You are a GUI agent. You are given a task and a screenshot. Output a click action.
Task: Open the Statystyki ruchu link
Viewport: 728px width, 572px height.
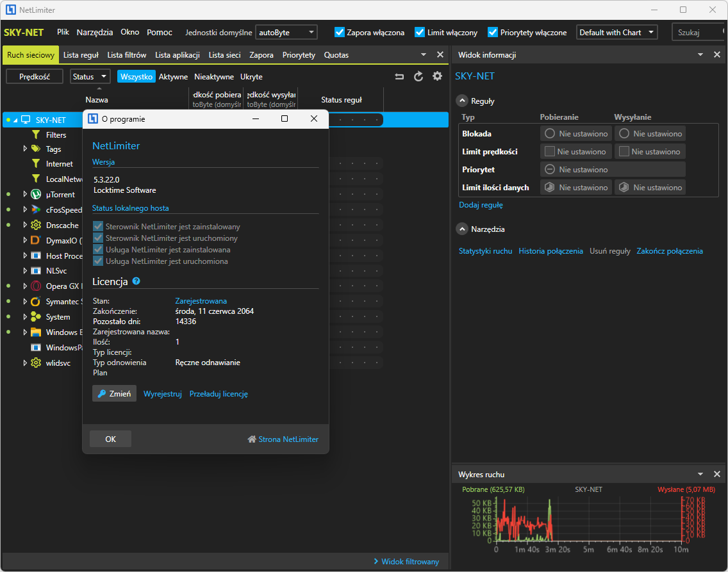(485, 251)
